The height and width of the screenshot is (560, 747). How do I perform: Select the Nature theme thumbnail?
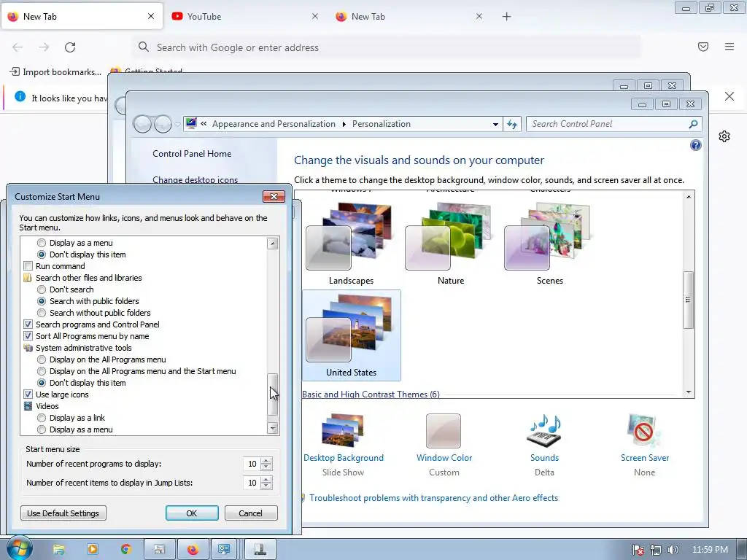[x=450, y=237]
